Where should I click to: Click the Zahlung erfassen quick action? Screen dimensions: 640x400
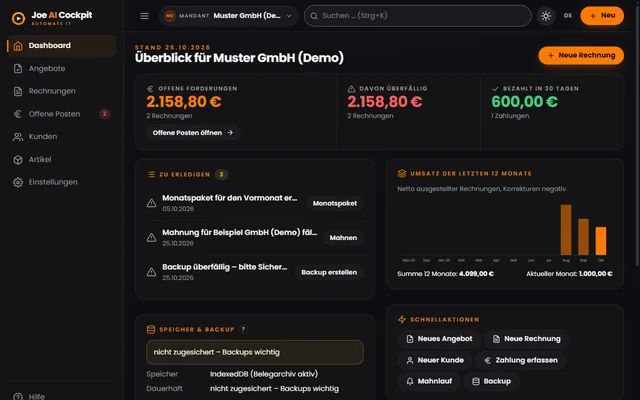(521, 360)
